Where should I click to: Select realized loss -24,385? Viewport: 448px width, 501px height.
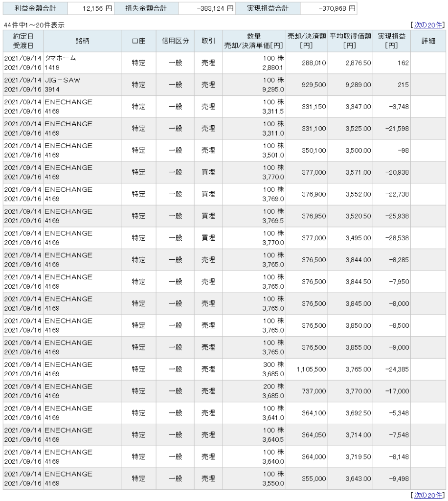(x=397, y=369)
